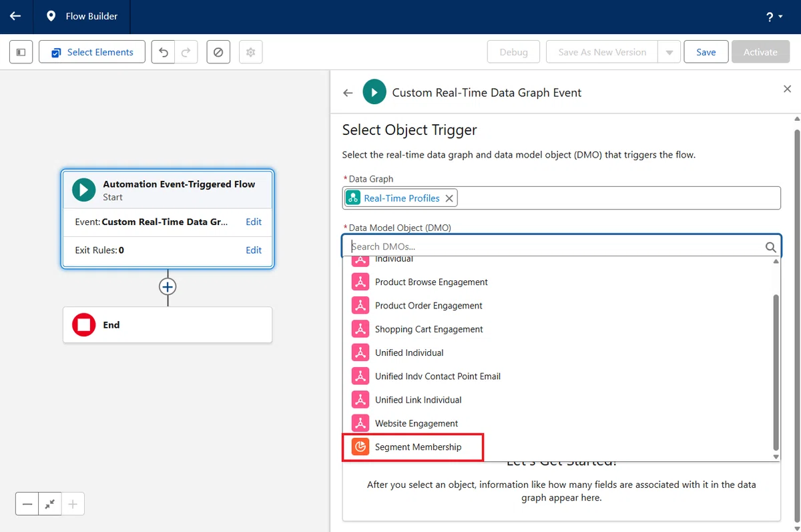Click the Automation Event-Triggered Flow title
The image size is (801, 532).
[179, 184]
